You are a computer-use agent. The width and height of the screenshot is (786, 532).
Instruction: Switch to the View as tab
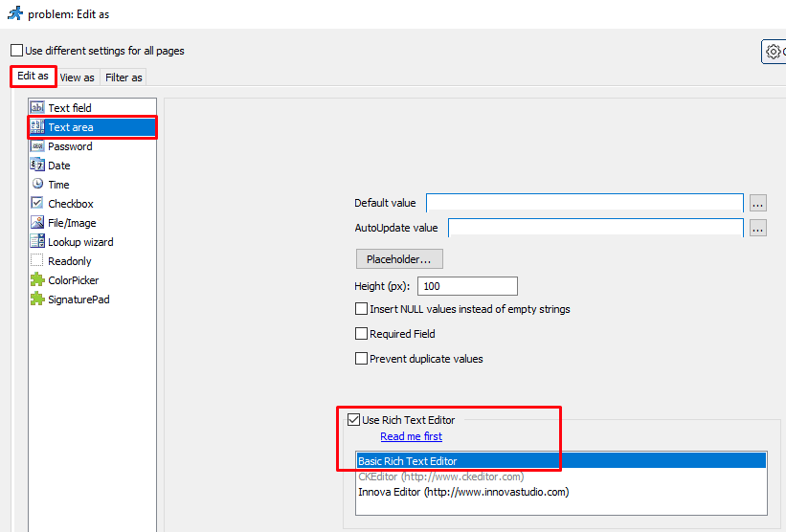(x=77, y=78)
